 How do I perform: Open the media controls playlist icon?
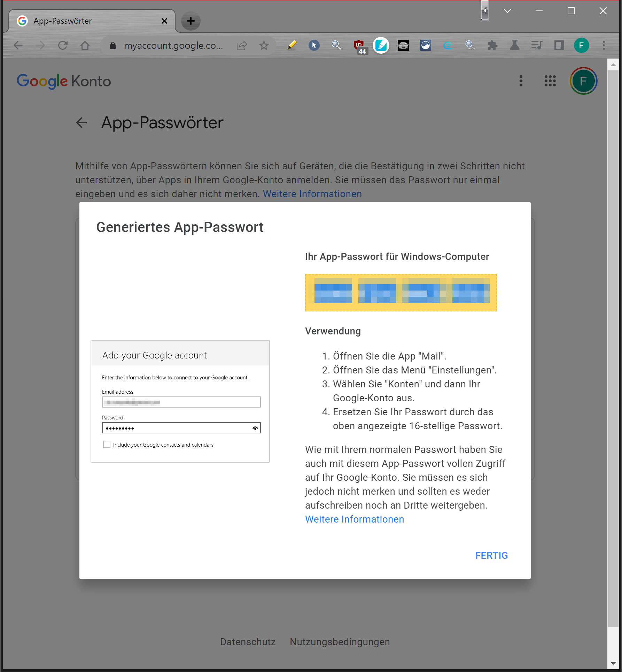coord(537,45)
